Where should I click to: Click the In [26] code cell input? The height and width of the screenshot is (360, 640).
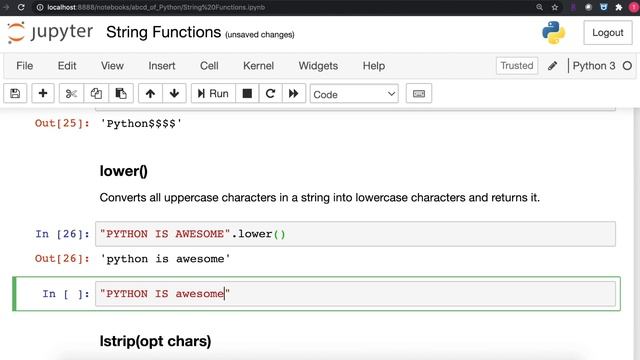[x=355, y=234]
